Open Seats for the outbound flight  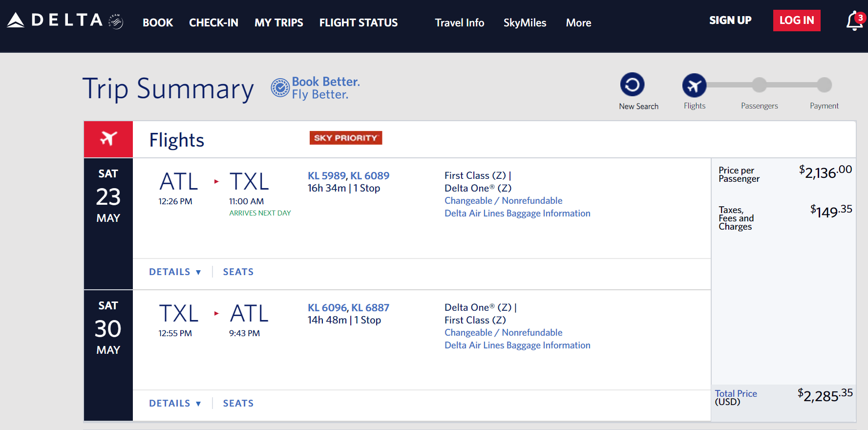point(238,272)
